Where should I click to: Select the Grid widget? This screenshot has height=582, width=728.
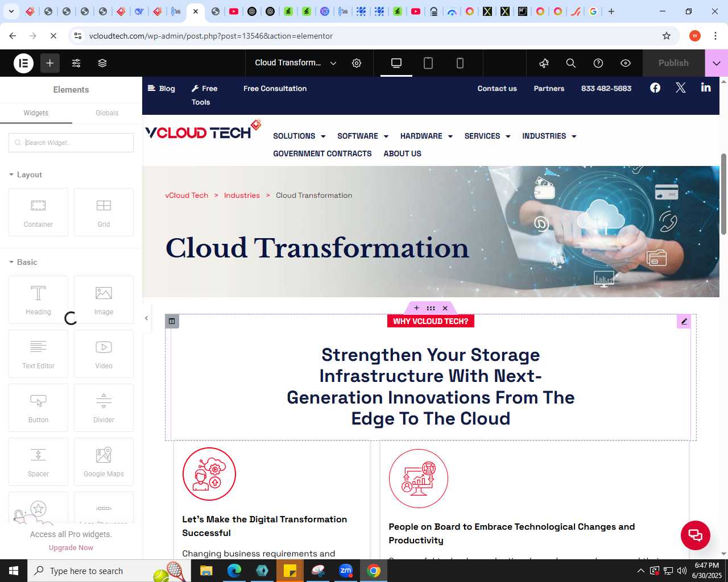click(x=104, y=212)
